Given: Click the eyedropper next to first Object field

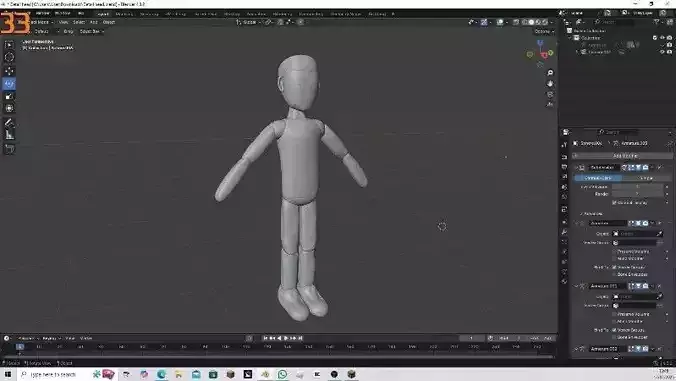Looking at the screenshot, I should click(x=659, y=234).
